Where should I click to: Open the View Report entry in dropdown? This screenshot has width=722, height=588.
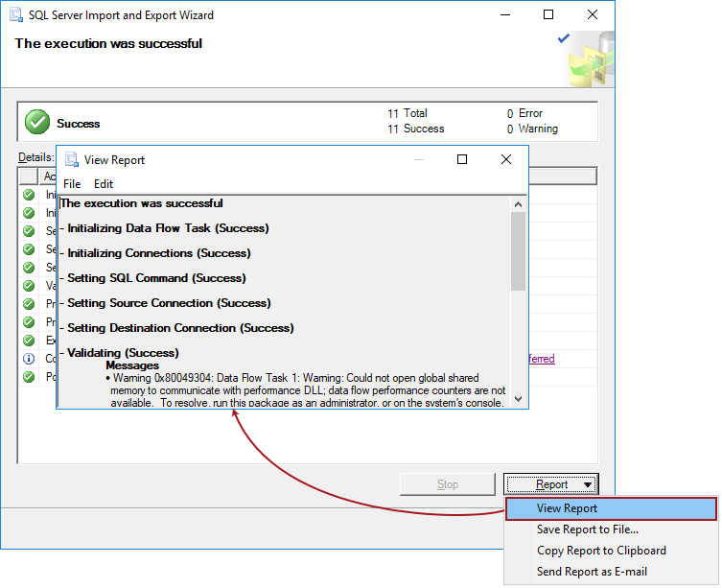pyautogui.click(x=611, y=508)
